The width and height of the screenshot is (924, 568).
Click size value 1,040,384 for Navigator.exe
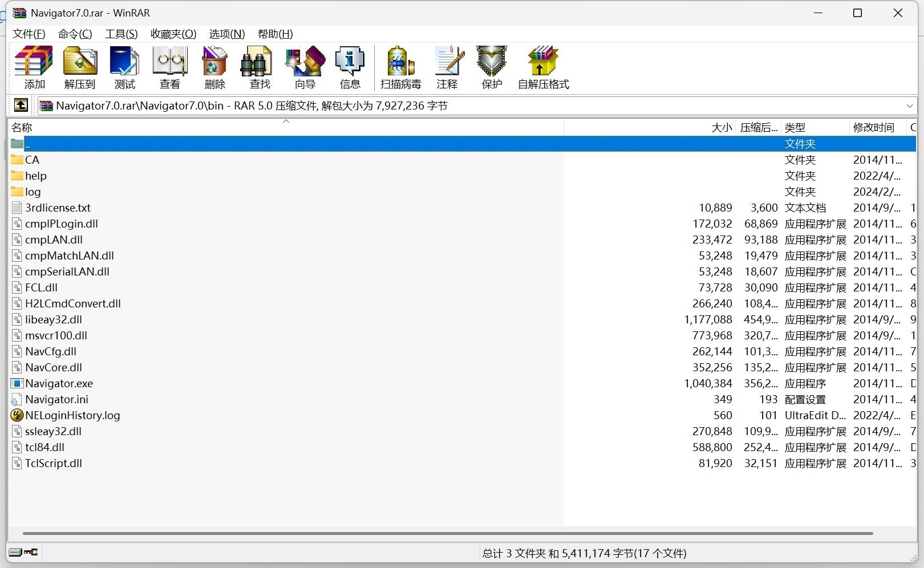708,383
